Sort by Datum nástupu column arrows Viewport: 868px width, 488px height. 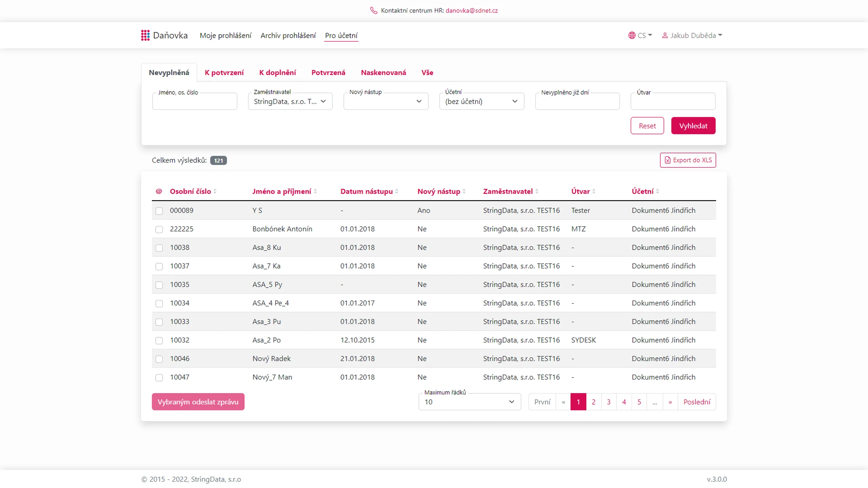coord(397,191)
